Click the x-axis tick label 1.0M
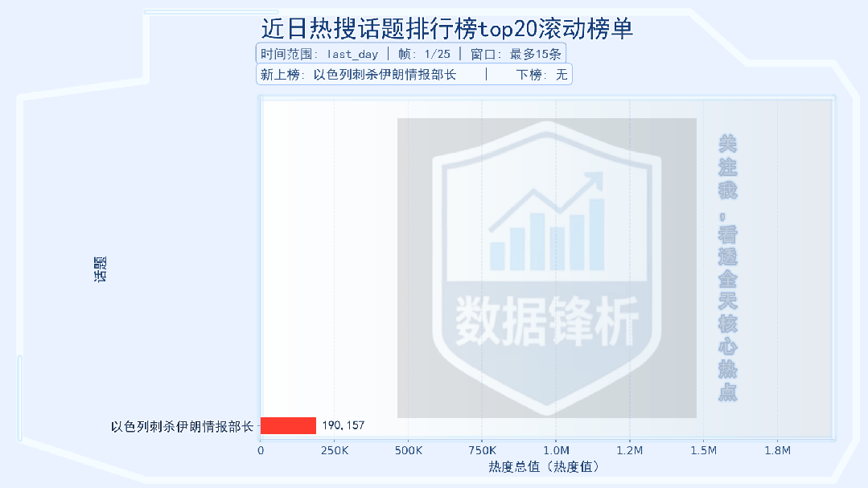This screenshot has width=868, height=488. 556,450
